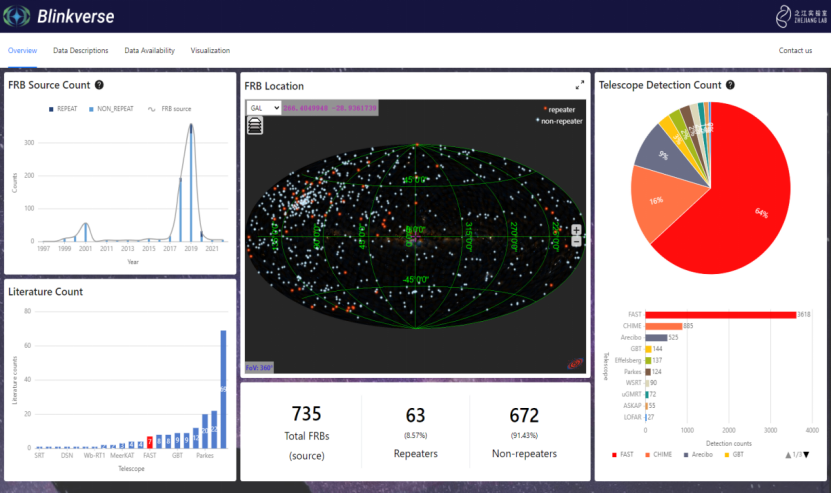This screenshot has height=494, width=831.
Task: Click the WSRT 90 detection bar
Action: [647, 383]
